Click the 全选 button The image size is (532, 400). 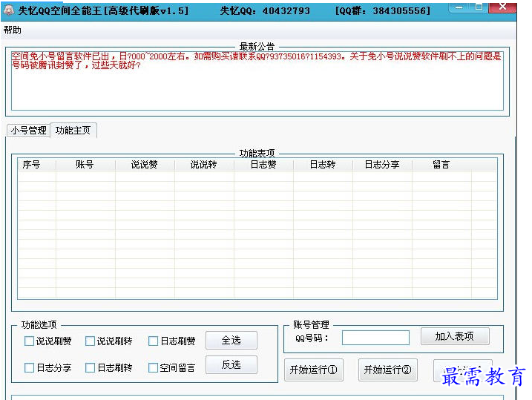tap(231, 341)
